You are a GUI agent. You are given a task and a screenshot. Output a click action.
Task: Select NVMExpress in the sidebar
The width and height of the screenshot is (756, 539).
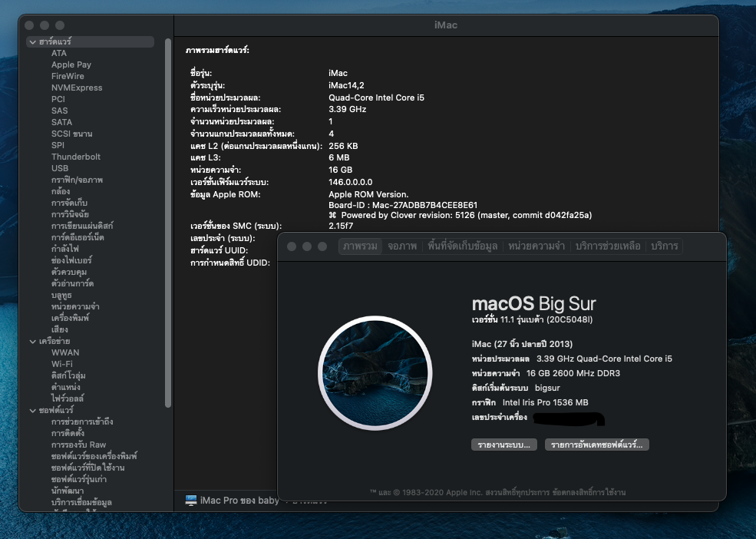tap(77, 88)
